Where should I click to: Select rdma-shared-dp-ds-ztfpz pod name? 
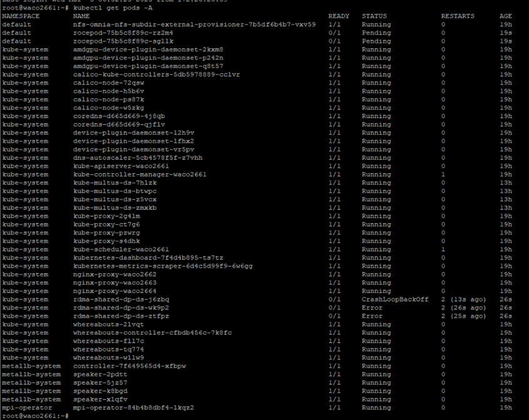coord(121,316)
